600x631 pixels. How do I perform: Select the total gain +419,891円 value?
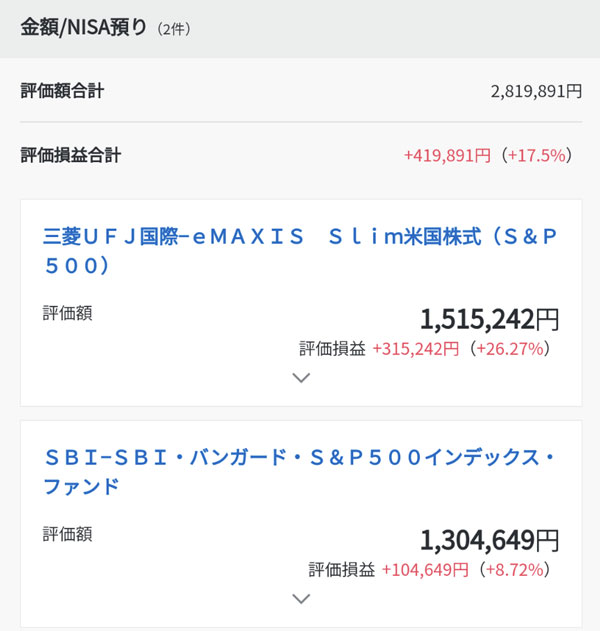[447, 155]
